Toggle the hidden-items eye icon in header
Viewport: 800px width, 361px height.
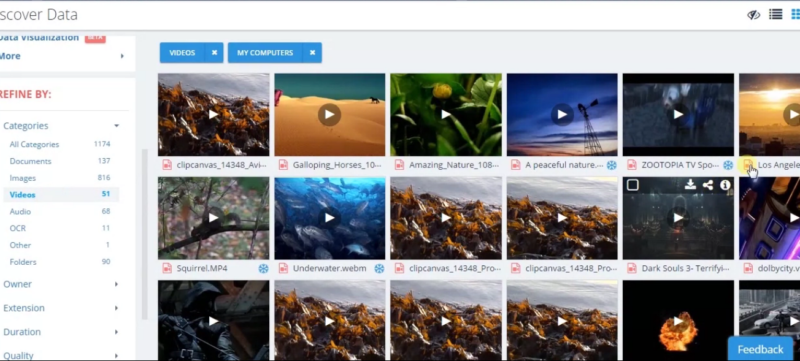click(754, 15)
